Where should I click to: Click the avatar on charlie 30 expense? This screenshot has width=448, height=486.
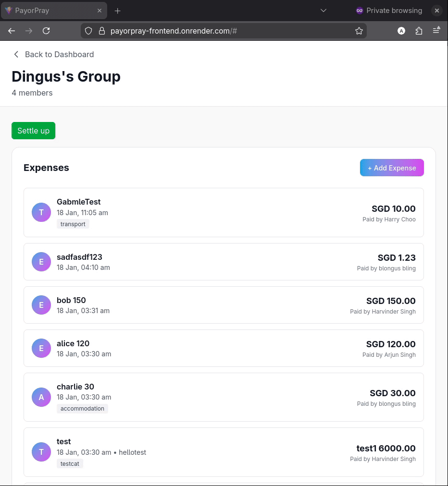41,397
